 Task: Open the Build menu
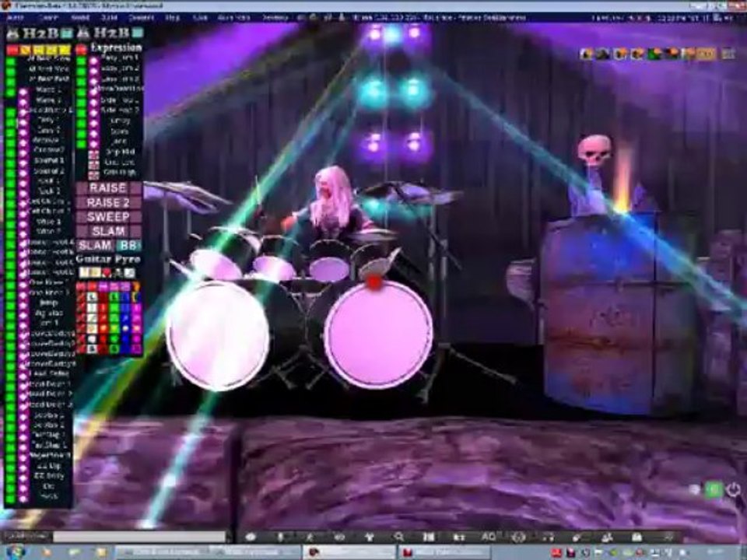110,18
